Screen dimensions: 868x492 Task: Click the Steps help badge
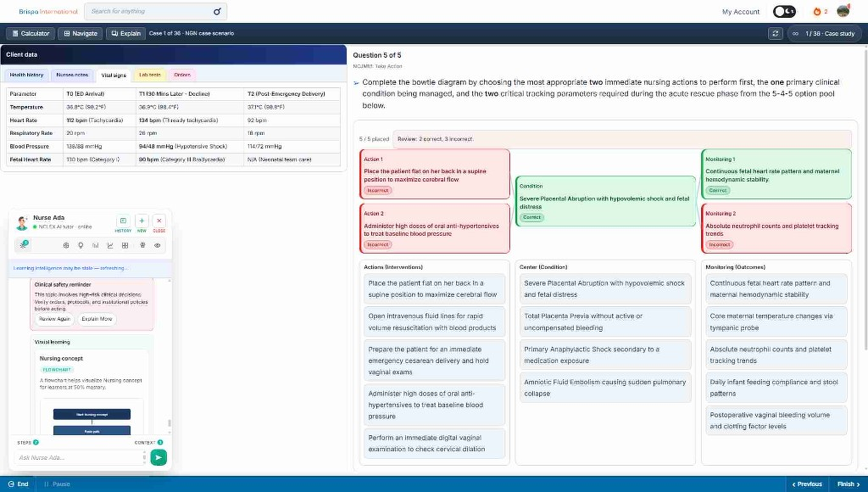pos(36,442)
